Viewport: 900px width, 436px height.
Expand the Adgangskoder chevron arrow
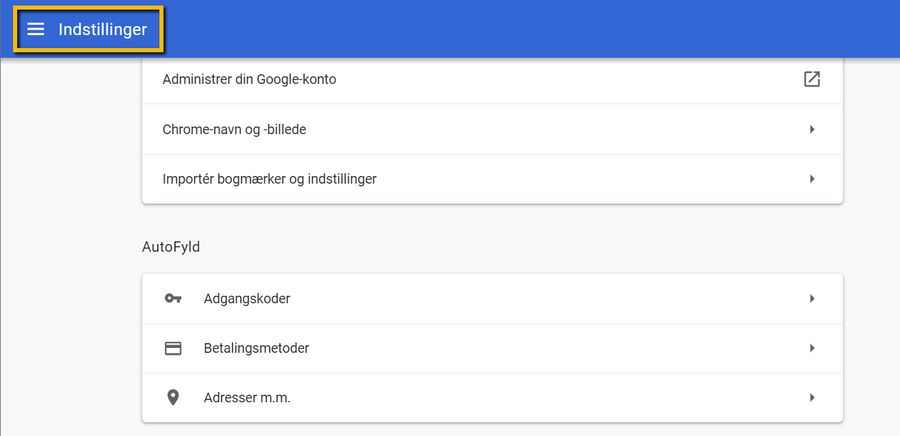click(812, 298)
